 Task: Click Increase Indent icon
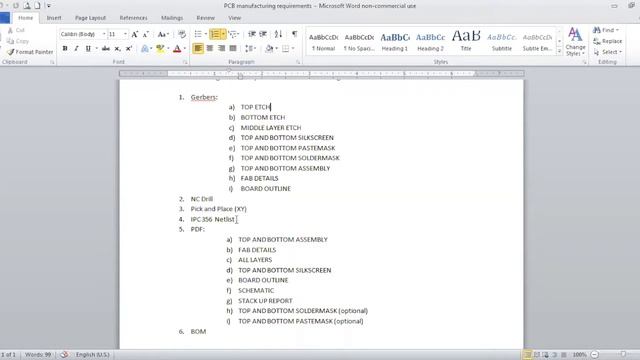point(263,34)
